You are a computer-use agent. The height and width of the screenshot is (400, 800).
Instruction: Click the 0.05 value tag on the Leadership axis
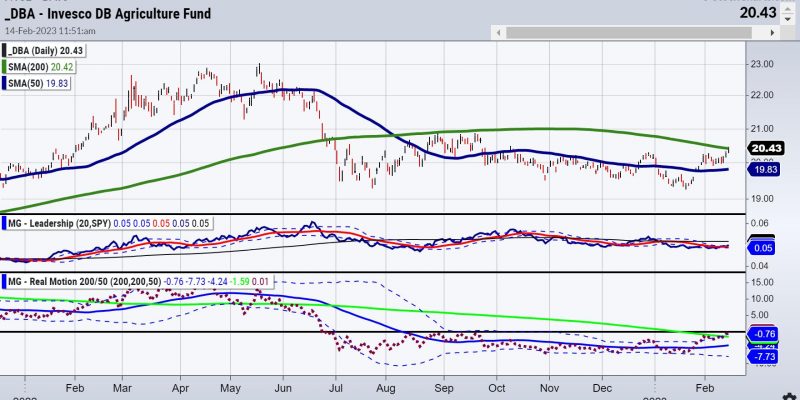[x=761, y=248]
